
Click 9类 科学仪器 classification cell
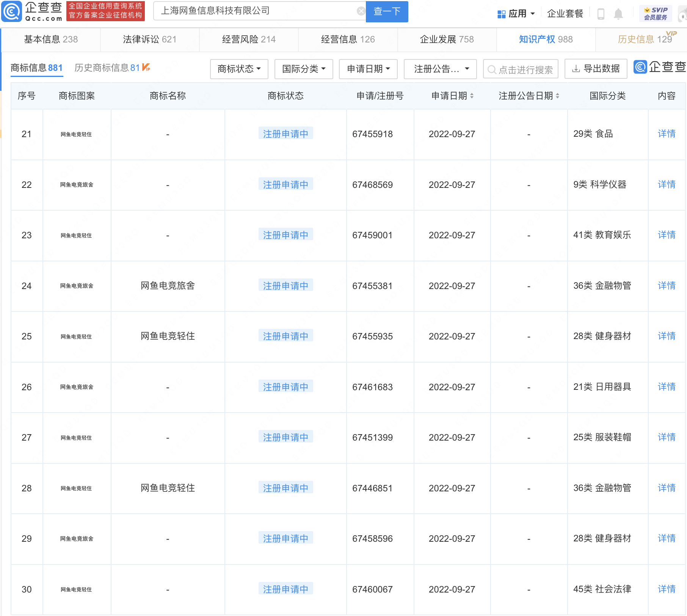click(x=600, y=184)
